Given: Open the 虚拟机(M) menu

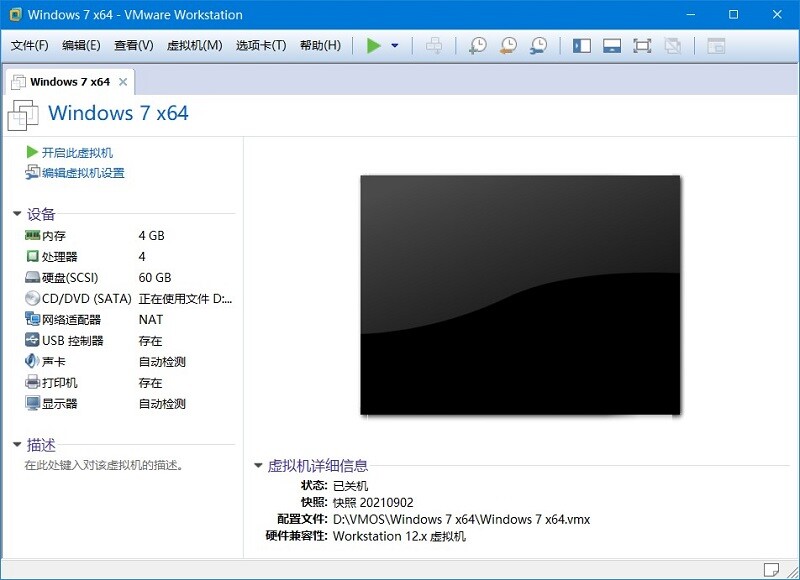Looking at the screenshot, I should (194, 46).
